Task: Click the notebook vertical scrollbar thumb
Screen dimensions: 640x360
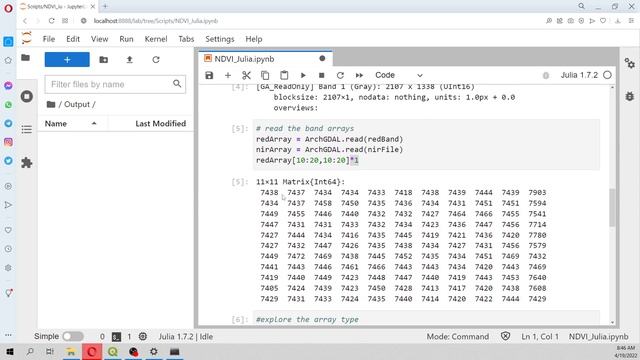Action: (612, 207)
